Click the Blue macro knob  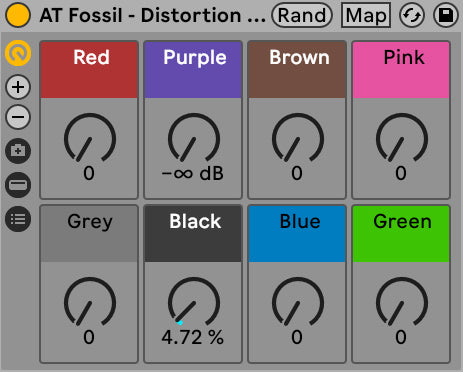coord(298,302)
